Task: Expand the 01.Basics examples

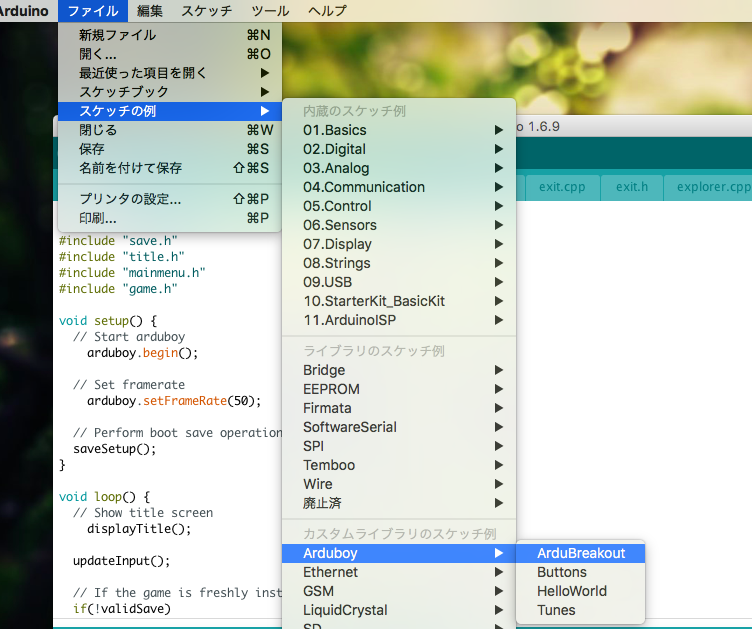Action: pyautogui.click(x=399, y=130)
